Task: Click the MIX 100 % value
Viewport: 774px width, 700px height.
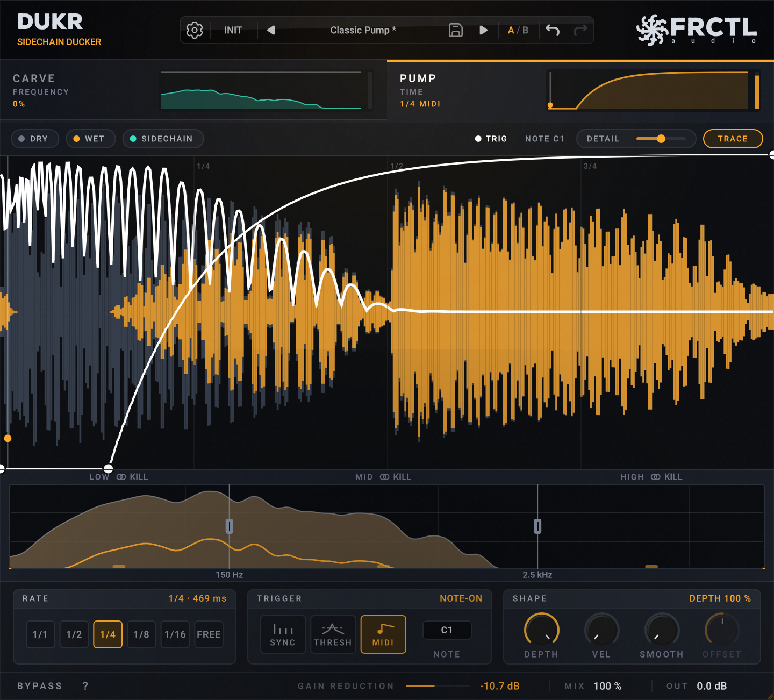Action: tap(607, 686)
